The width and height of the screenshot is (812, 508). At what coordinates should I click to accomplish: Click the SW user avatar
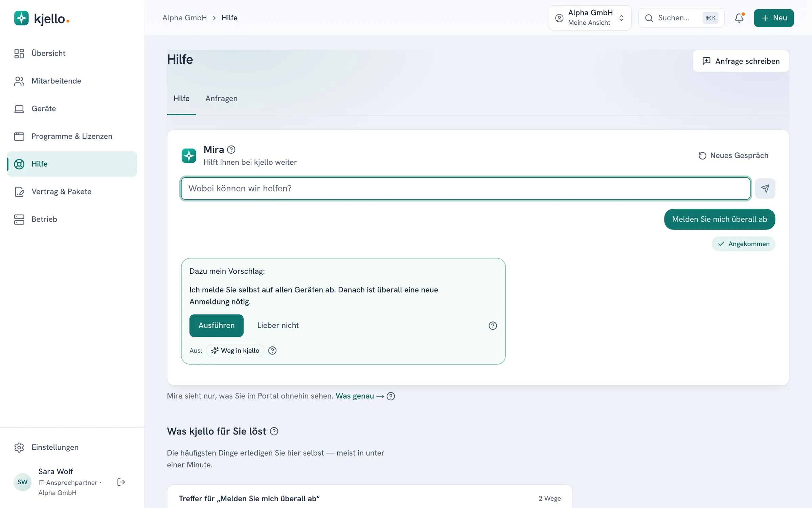click(x=23, y=482)
